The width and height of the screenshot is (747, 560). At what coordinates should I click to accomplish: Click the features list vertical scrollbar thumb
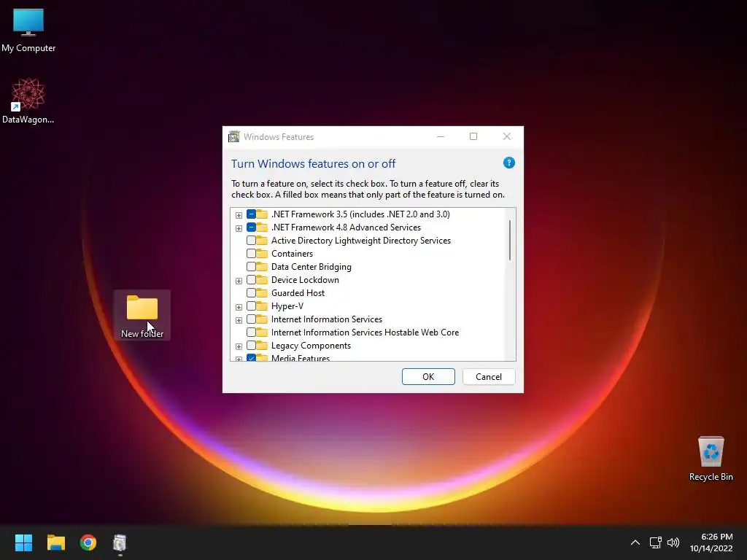point(510,240)
